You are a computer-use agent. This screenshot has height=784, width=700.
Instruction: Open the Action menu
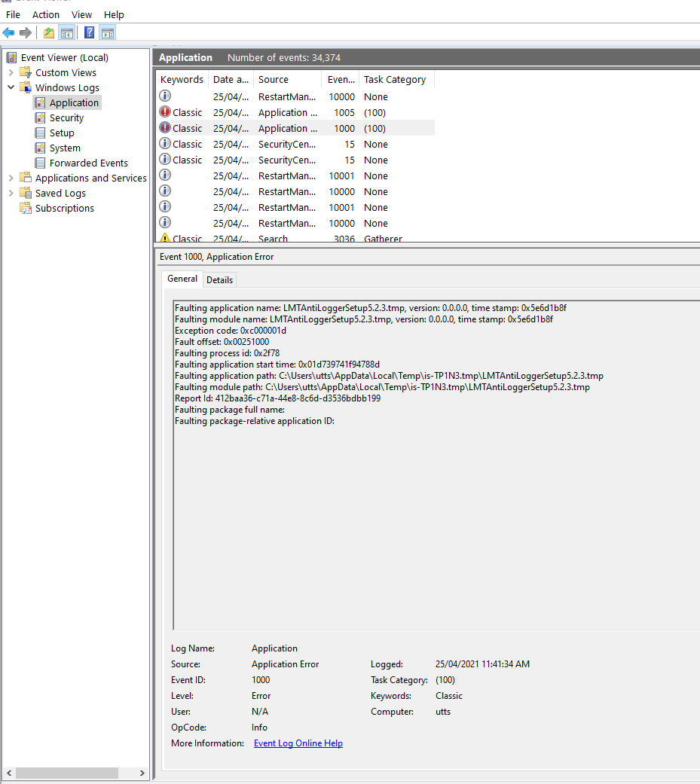(45, 14)
